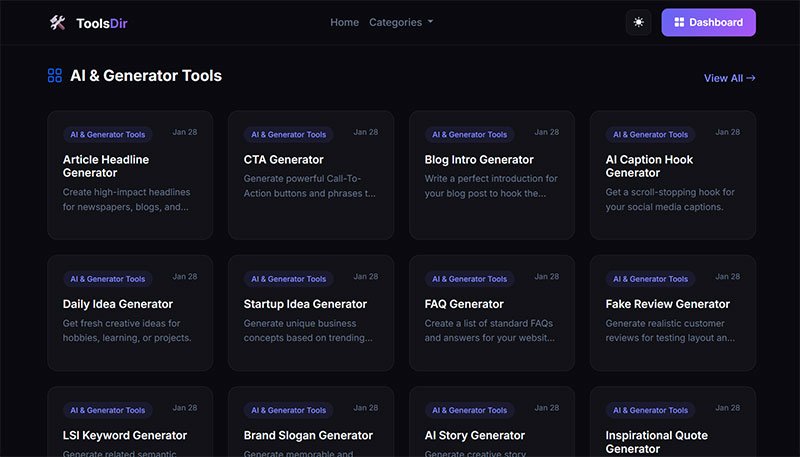Viewport: 800px width, 457px height.
Task: Toggle light mode with the sun icon
Action: pyautogui.click(x=638, y=22)
